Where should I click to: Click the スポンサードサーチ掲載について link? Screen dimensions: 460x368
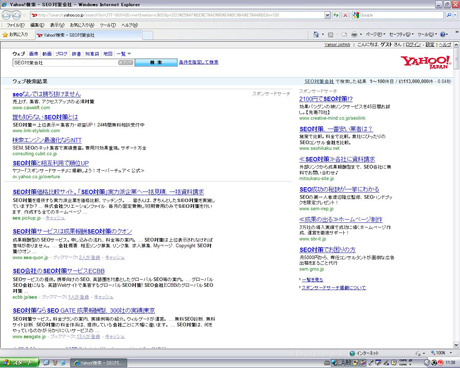click(334, 288)
